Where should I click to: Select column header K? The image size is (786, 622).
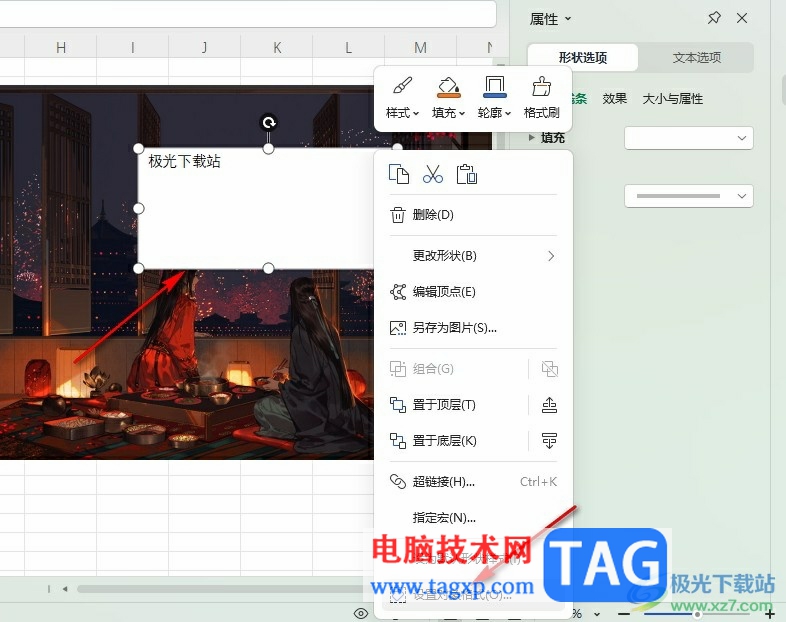coord(277,48)
